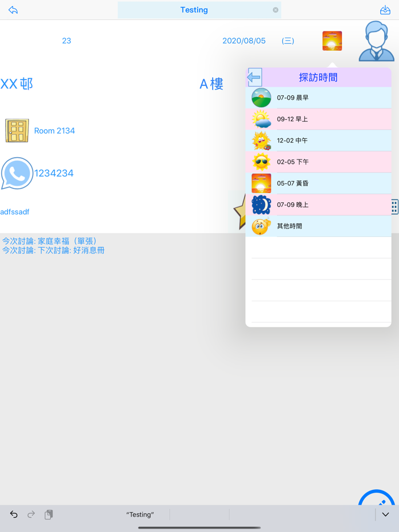The image size is (399, 532).
Task: Select 07-09 晚上 time slot
Action: click(x=319, y=204)
